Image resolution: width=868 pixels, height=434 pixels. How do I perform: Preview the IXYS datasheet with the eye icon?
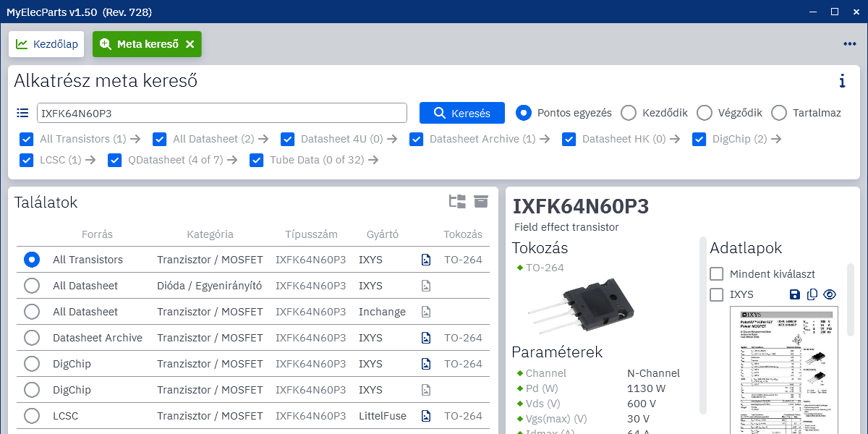tap(830, 294)
